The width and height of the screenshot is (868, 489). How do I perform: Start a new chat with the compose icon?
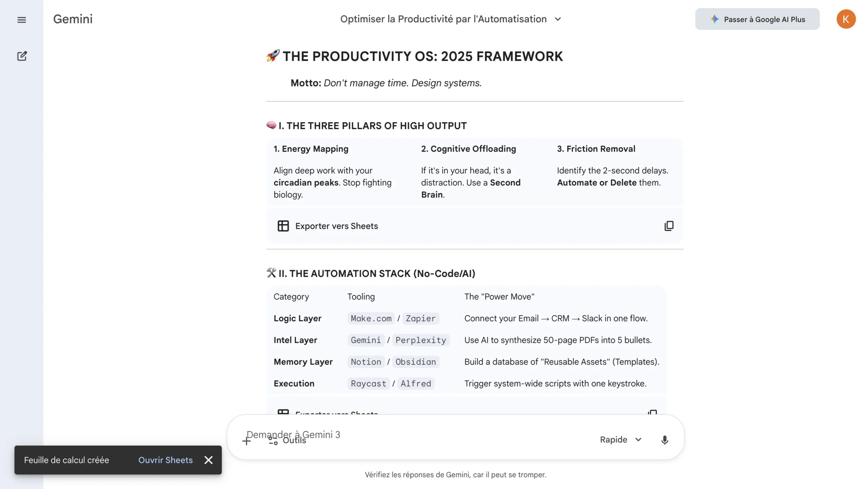pos(22,56)
